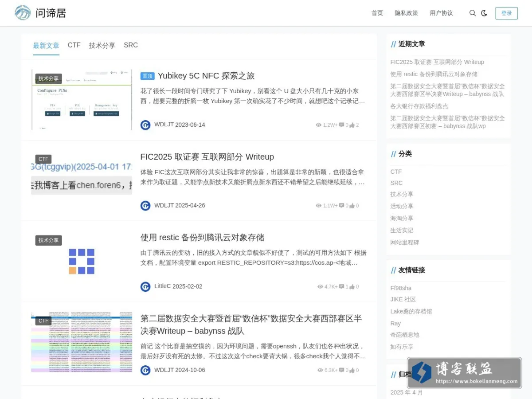Open sidebar link 西部赛区初赛 babynss 战队wp
This screenshot has height=399, width=532.
(x=447, y=122)
